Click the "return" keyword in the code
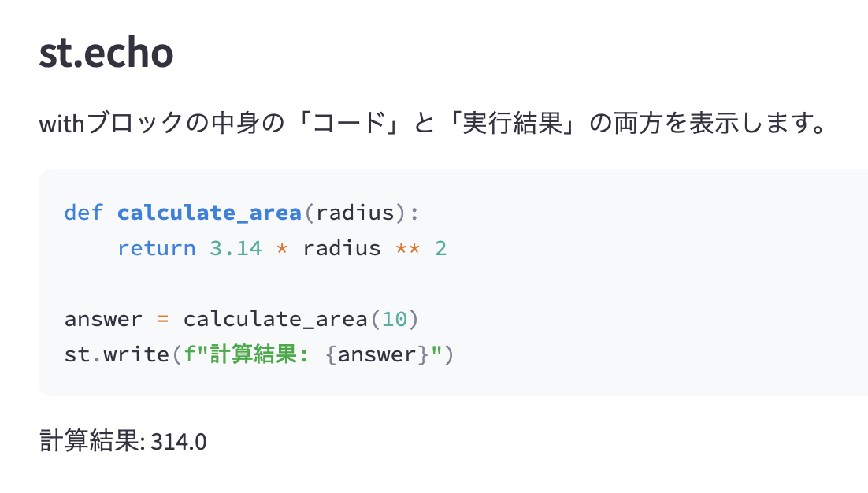868x493 pixels. [156, 248]
